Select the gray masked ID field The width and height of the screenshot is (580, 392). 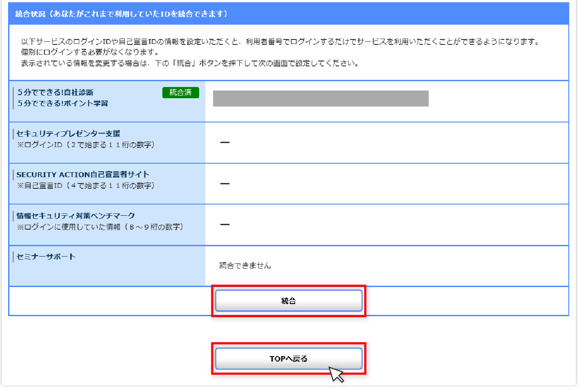click(320, 98)
